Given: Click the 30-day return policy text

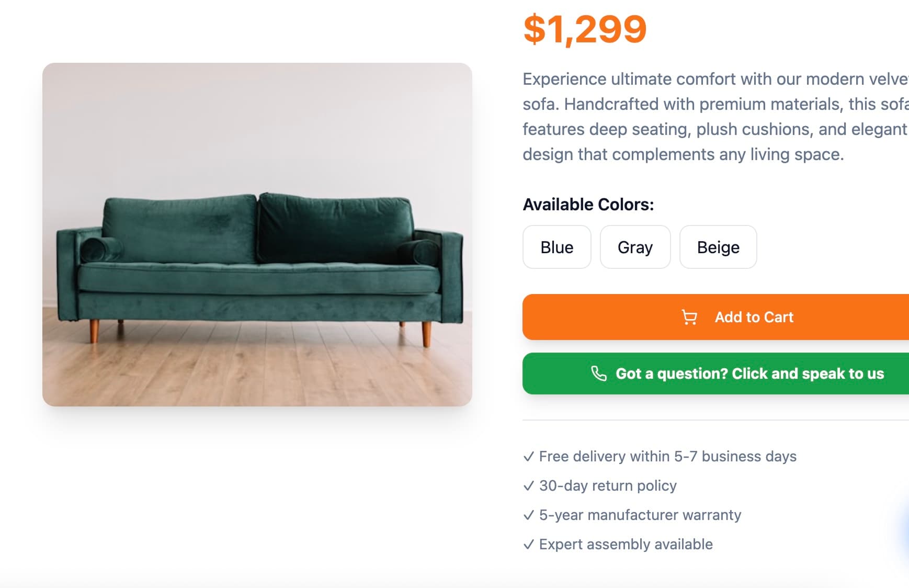Looking at the screenshot, I should 608,486.
